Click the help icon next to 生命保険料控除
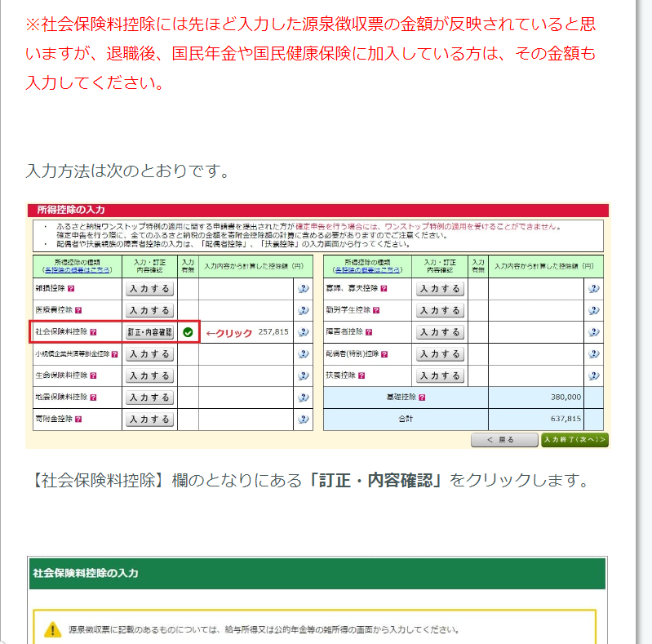This screenshot has height=644, width=652. click(x=94, y=375)
